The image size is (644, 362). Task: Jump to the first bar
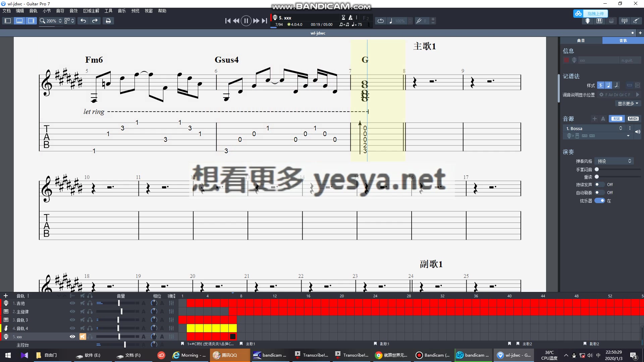[x=228, y=21]
